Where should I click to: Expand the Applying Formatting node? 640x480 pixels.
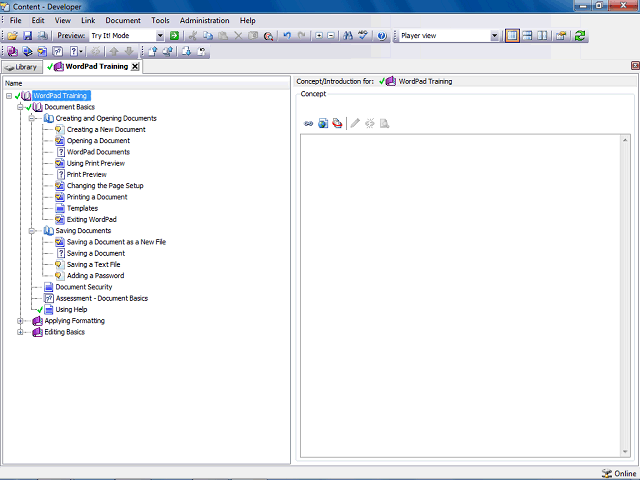[x=20, y=321]
